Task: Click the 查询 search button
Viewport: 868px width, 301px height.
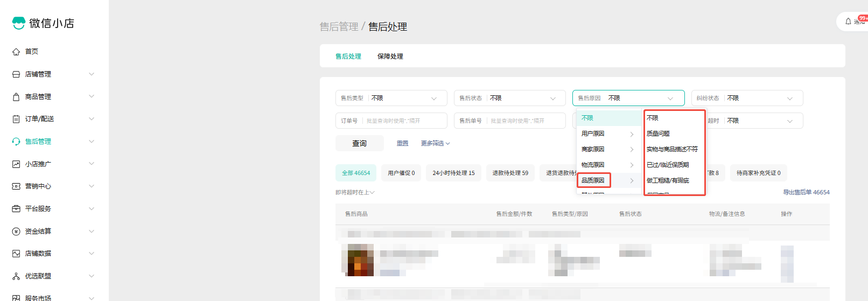Action: click(359, 143)
